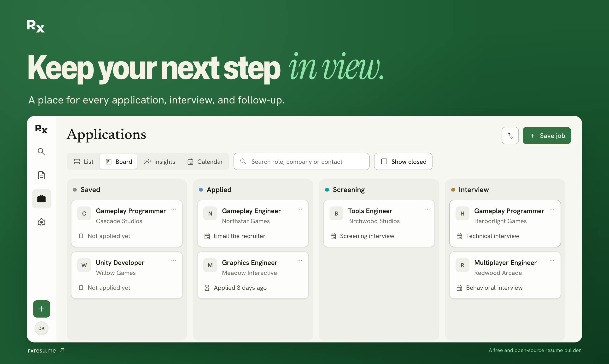
Task: Open more options on Unity Developer card
Action: point(174,261)
